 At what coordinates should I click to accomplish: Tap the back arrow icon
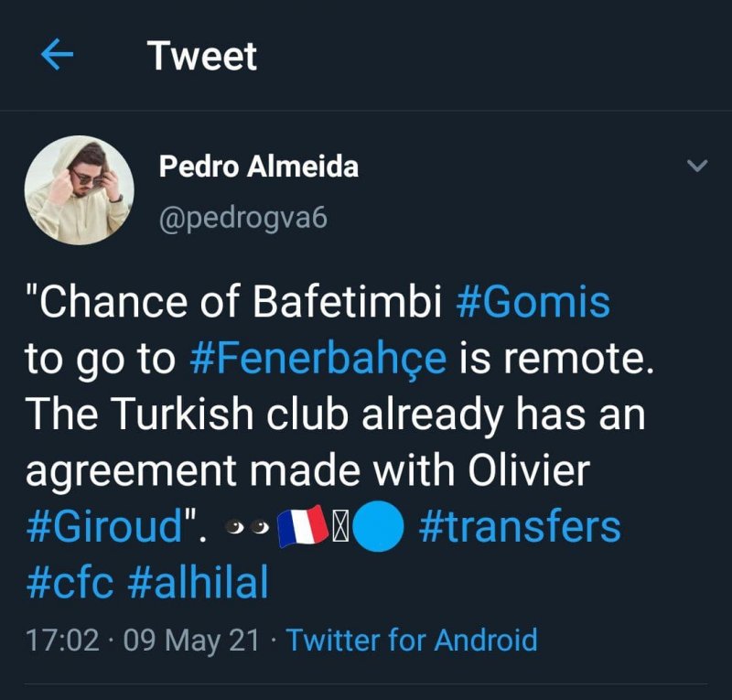(x=57, y=56)
